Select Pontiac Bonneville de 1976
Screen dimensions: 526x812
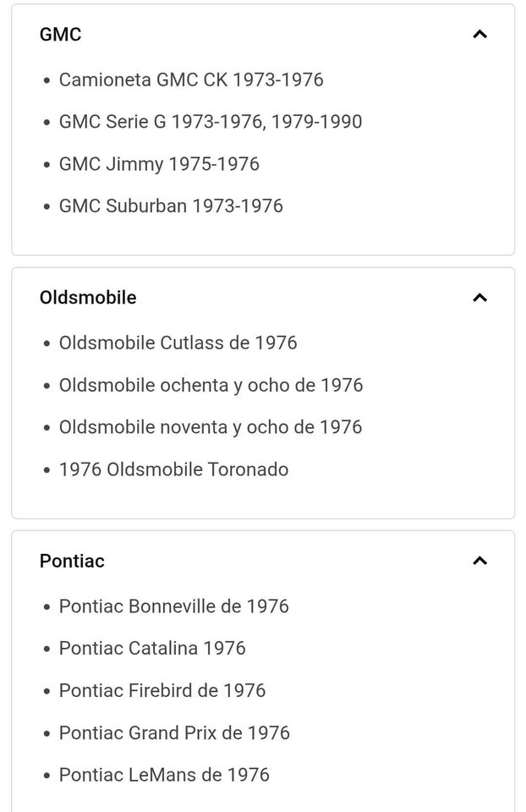(174, 606)
